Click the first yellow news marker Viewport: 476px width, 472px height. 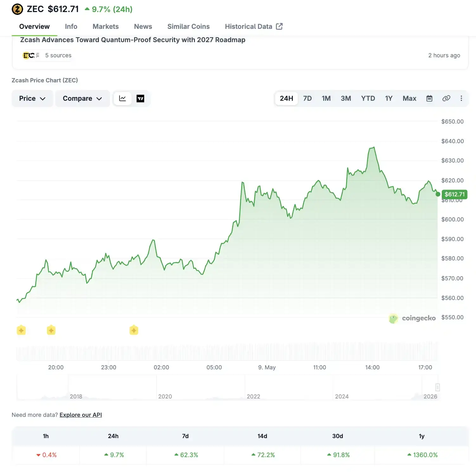[21, 330]
